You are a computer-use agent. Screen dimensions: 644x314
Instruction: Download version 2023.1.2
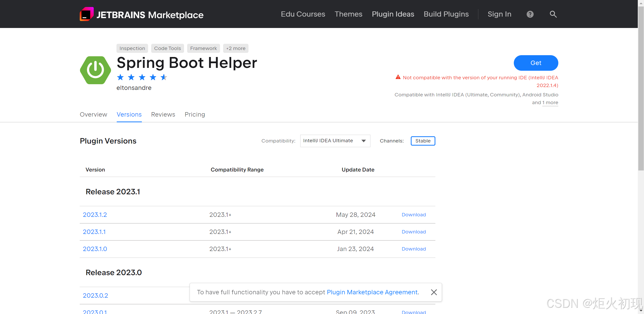click(x=414, y=215)
